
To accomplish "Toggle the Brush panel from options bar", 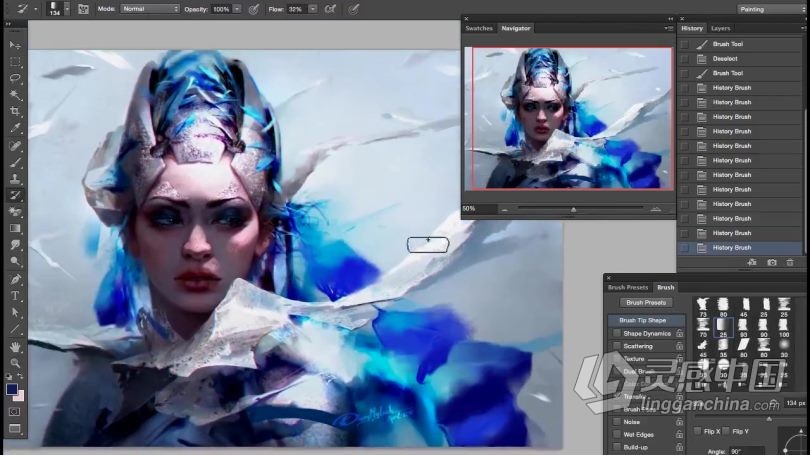I will [83, 9].
